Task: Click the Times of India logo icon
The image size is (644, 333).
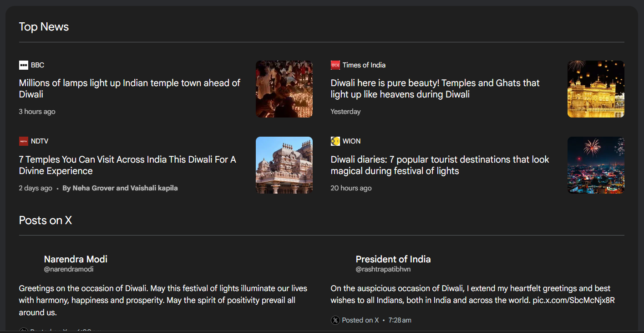Action: tap(335, 65)
